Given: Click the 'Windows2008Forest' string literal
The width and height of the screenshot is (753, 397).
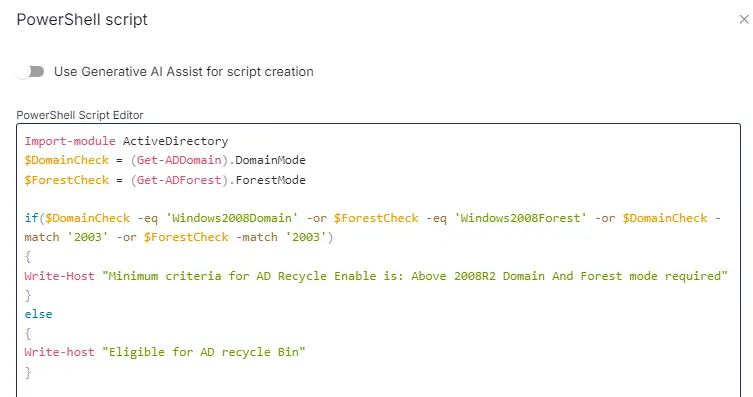Looking at the screenshot, I should [520, 218].
